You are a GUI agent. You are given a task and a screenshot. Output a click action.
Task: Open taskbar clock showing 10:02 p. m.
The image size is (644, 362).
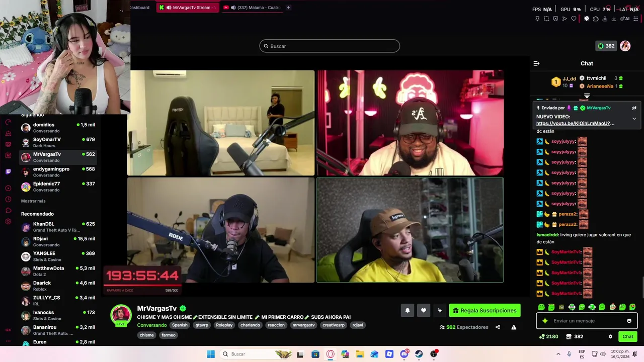(x=619, y=354)
